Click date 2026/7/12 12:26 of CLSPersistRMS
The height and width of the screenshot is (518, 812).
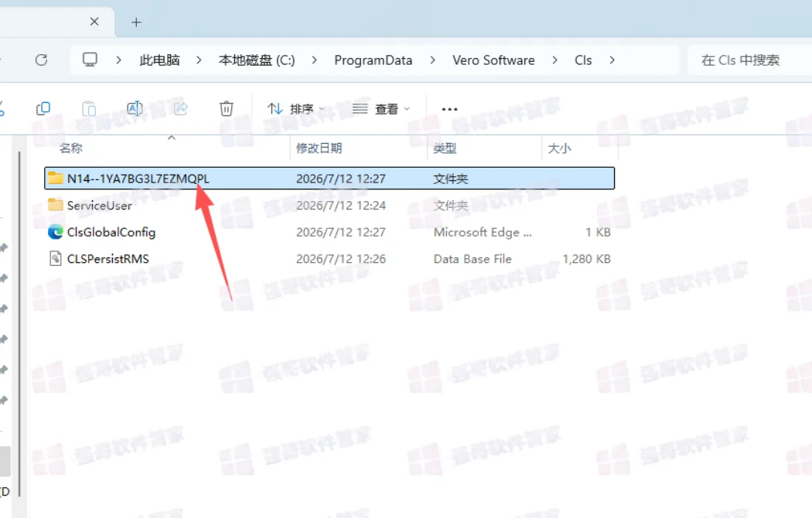click(x=341, y=259)
